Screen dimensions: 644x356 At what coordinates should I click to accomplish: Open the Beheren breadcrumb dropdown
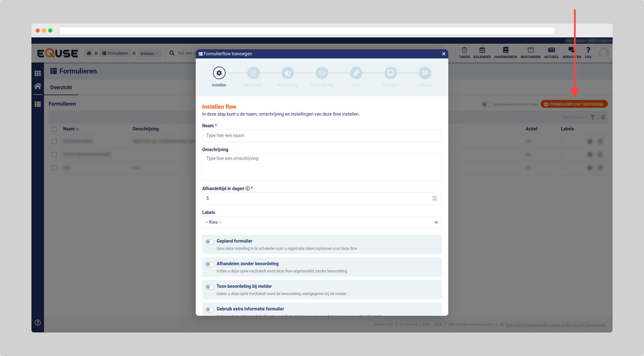(149, 53)
